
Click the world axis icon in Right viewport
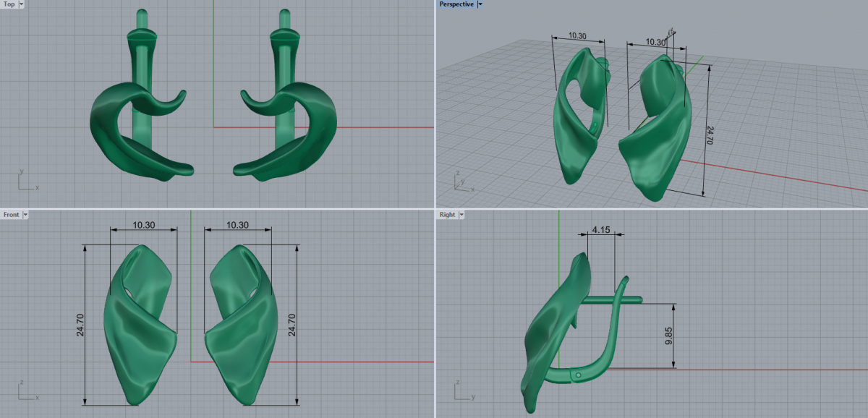pos(463,391)
